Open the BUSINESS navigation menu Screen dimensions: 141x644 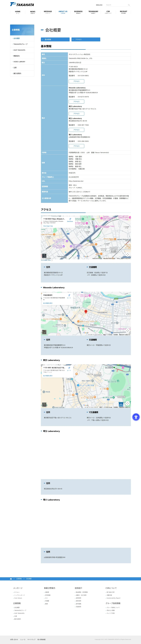[78, 12]
